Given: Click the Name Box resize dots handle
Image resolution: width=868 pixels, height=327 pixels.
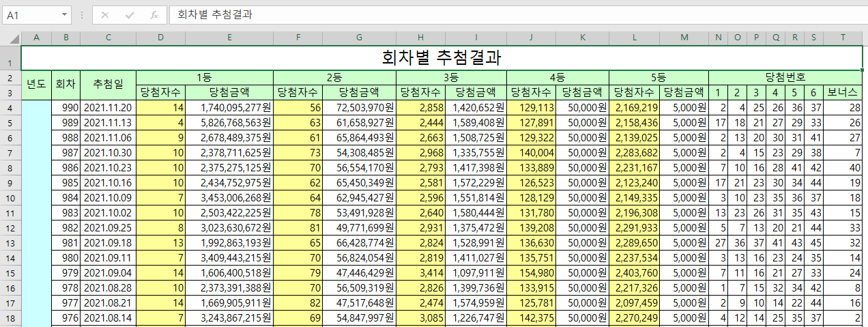Looking at the screenshot, I should pyautogui.click(x=82, y=14).
